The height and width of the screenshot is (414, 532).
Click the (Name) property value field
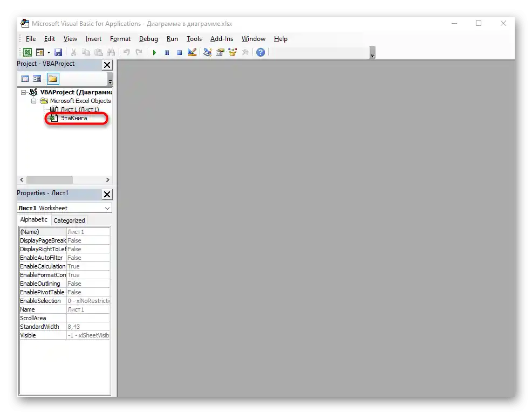[x=88, y=232]
